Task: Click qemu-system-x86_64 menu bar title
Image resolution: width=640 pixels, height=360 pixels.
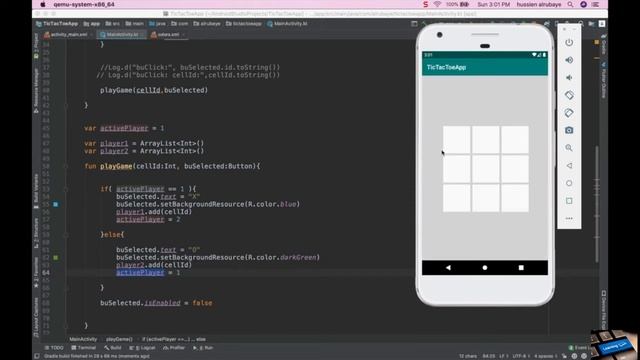Action: click(x=84, y=4)
